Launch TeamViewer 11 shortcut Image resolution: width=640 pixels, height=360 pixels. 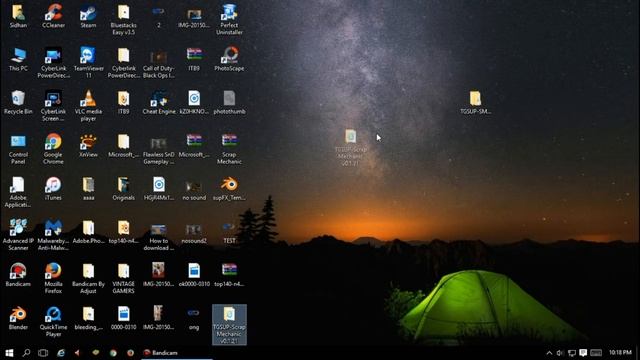pos(88,62)
